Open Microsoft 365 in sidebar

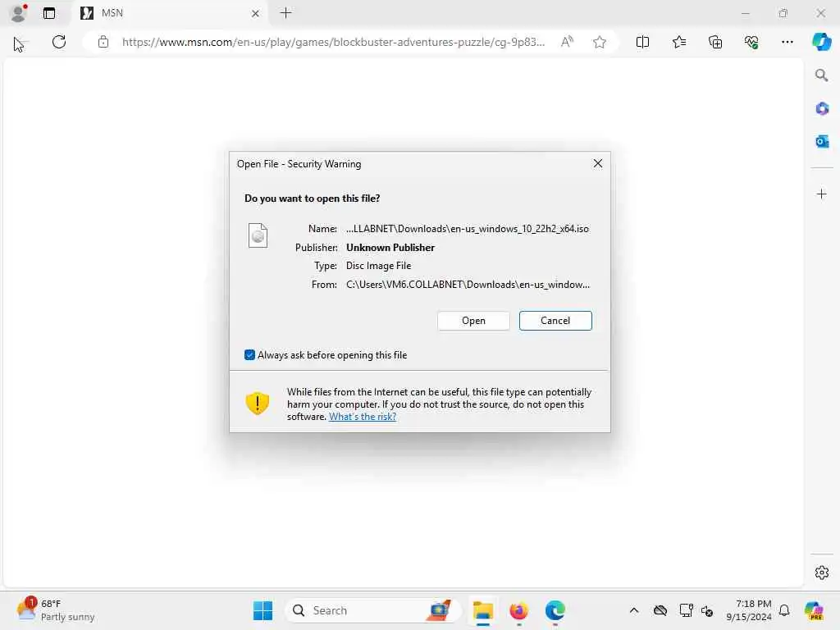pyautogui.click(x=822, y=109)
